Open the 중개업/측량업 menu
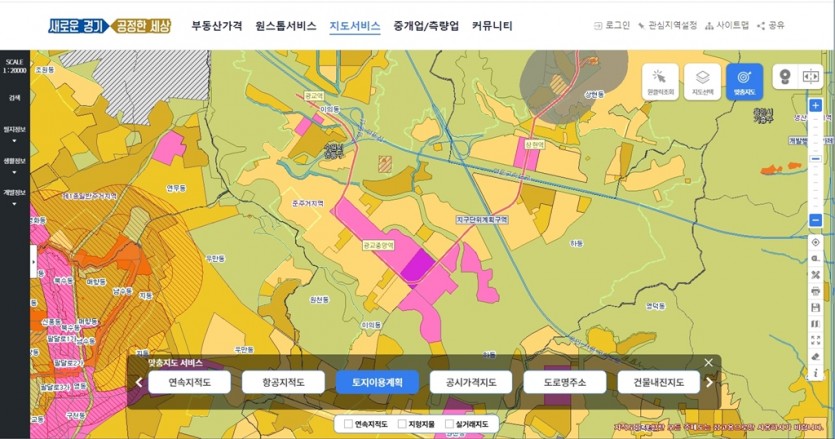835x439 pixels. coord(426,26)
